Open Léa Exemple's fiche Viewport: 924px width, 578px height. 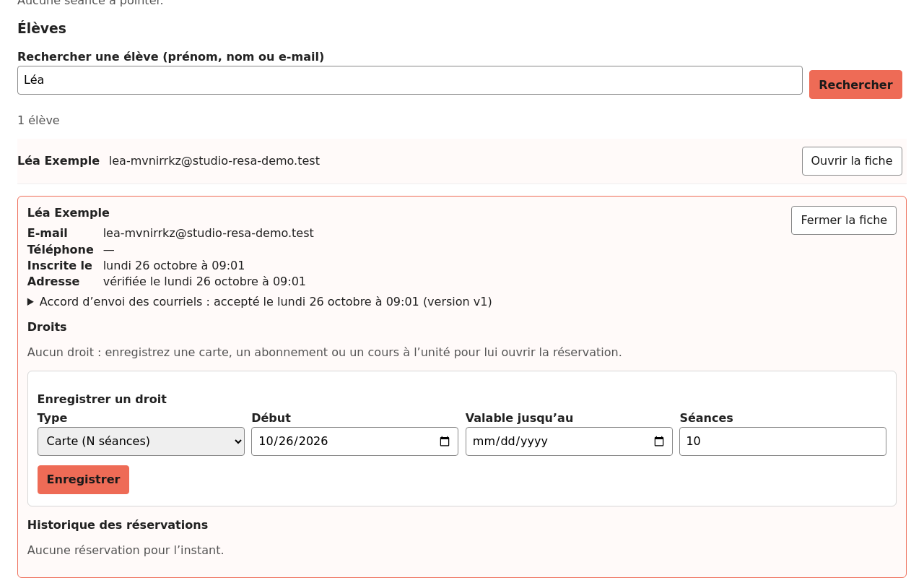pyautogui.click(x=852, y=161)
